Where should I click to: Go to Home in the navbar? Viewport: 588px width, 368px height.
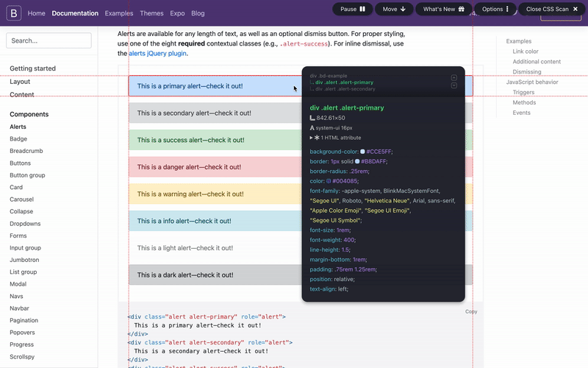(x=36, y=13)
